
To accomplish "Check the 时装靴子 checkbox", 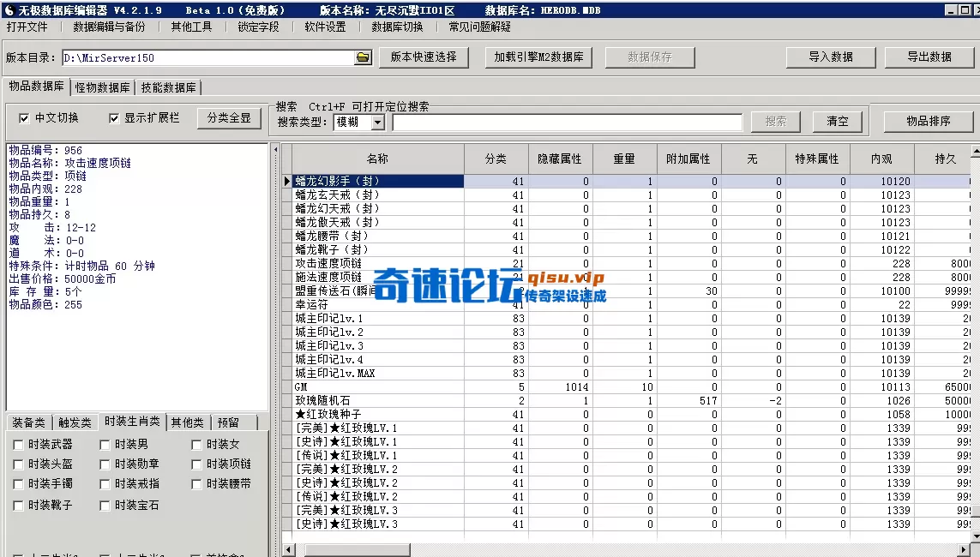I will point(18,506).
